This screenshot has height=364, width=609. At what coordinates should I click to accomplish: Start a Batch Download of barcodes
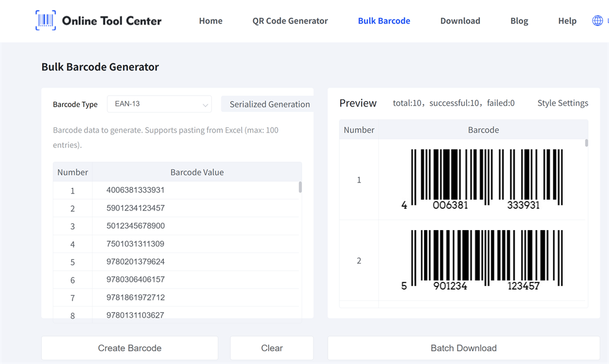pos(463,348)
